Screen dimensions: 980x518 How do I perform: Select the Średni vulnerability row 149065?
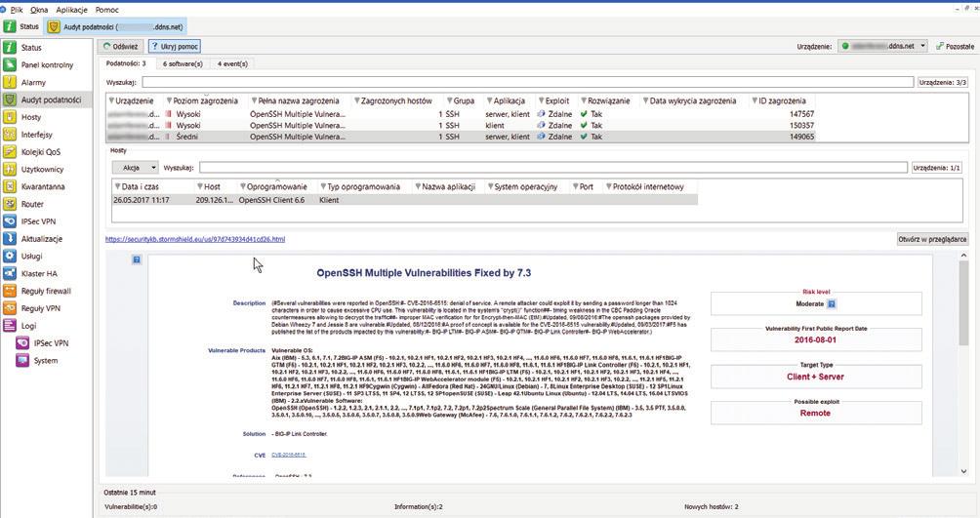463,137
